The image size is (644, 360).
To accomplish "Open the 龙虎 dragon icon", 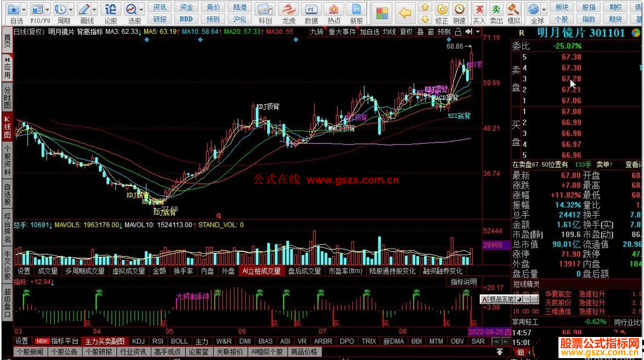I will pyautogui.click(x=289, y=9).
